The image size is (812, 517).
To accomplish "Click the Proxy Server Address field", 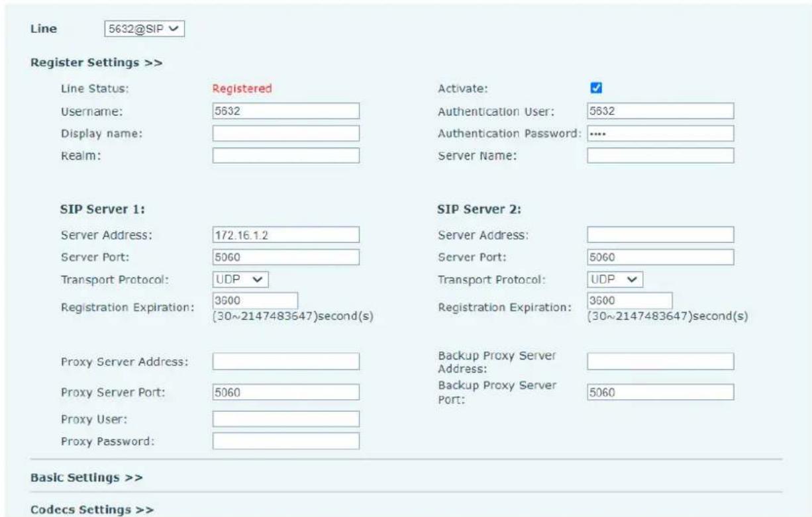I will point(285,361).
